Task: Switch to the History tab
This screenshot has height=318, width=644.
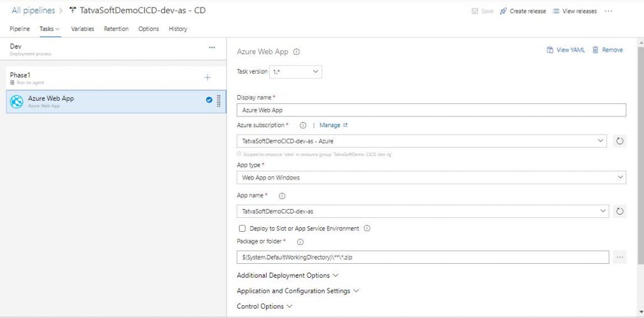Action: click(178, 29)
